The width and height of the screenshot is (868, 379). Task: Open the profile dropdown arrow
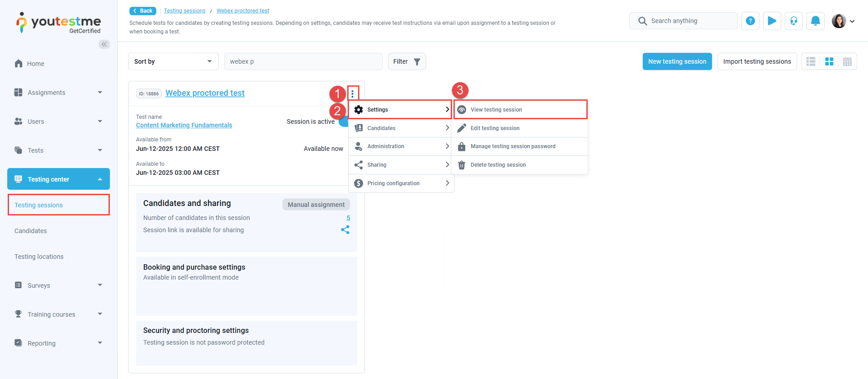(x=852, y=21)
